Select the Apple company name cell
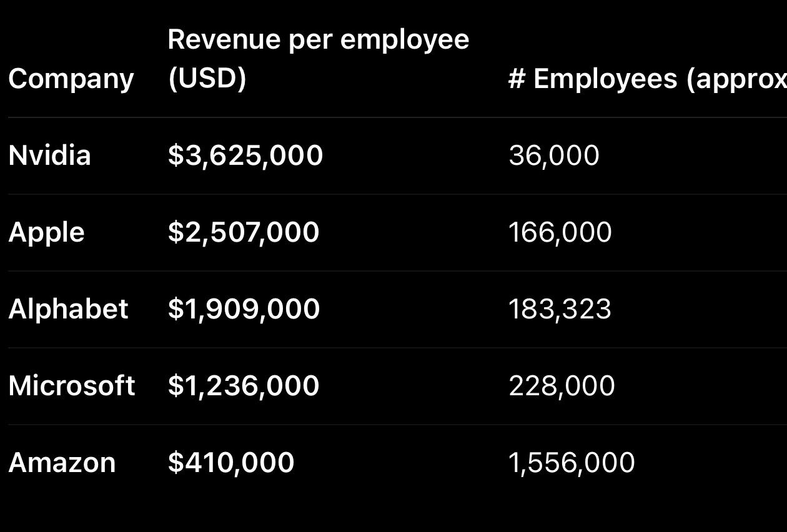787x532 pixels. pyautogui.click(x=46, y=232)
